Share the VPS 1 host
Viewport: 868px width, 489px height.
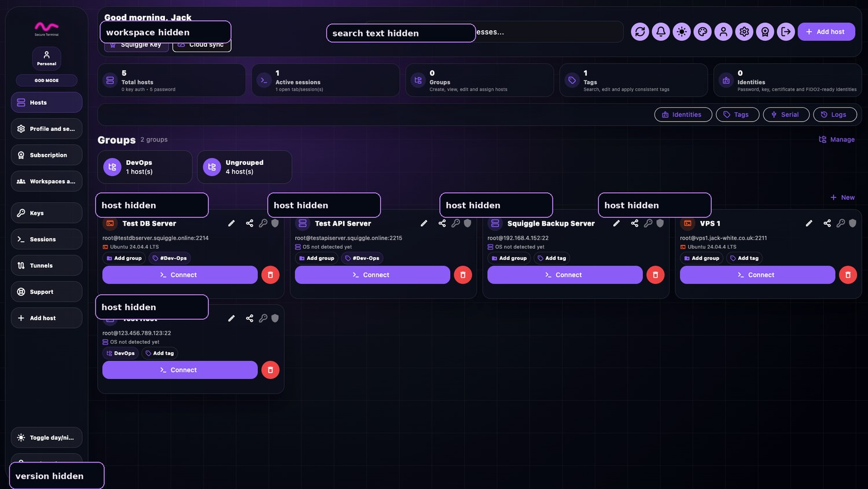point(827,223)
